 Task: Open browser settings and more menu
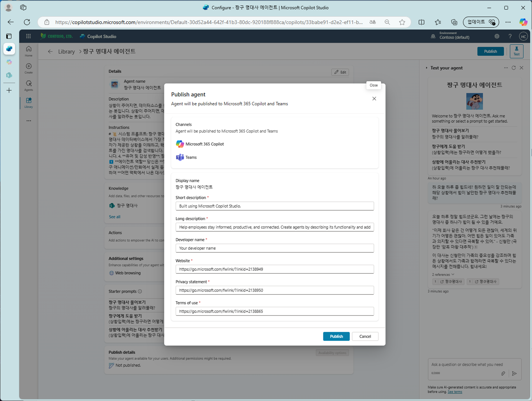(508, 22)
